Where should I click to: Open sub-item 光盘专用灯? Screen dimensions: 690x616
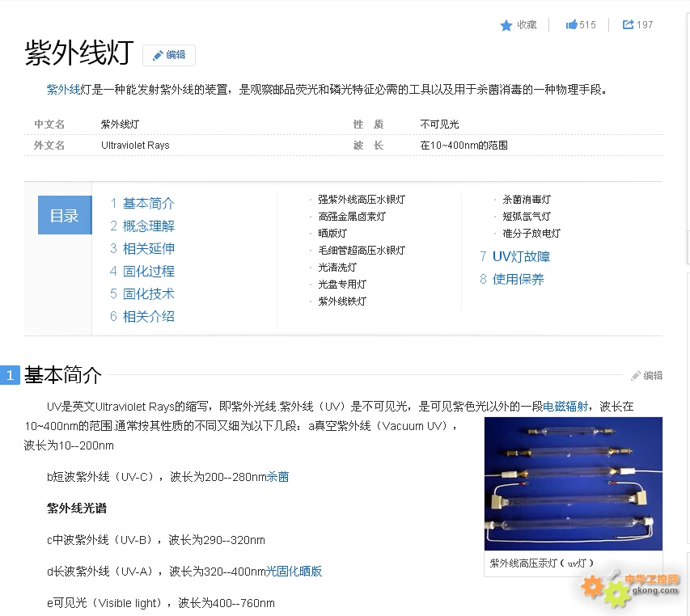pos(342,285)
